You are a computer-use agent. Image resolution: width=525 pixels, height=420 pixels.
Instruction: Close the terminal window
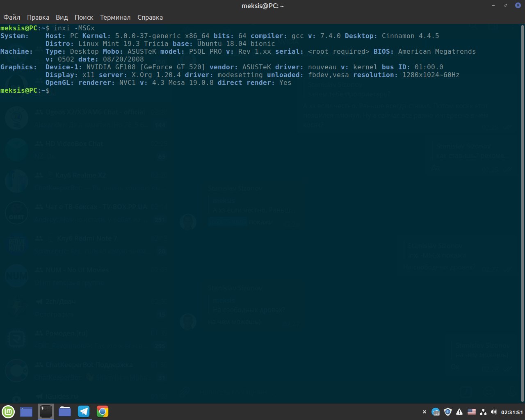(x=518, y=5)
